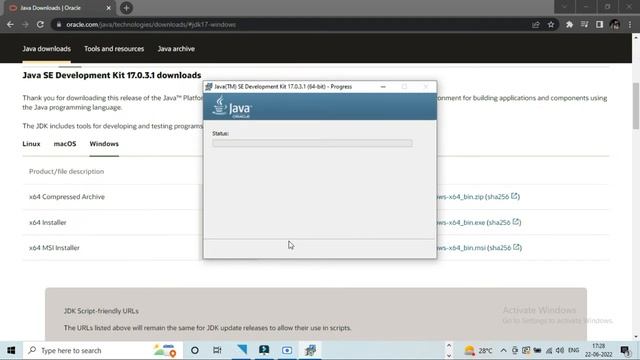Viewport: 640px width, 360px height.
Task: Bookmark this page with the star icon
Action: (551, 24)
